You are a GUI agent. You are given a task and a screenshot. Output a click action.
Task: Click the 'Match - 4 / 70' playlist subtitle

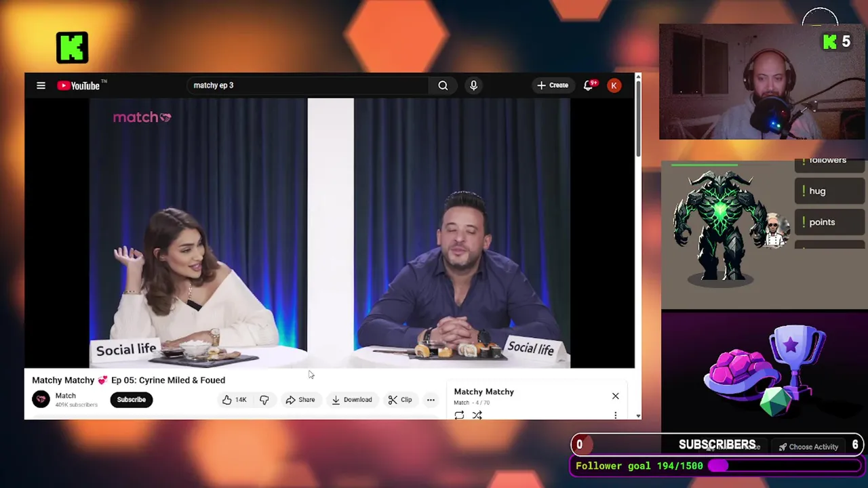click(471, 403)
